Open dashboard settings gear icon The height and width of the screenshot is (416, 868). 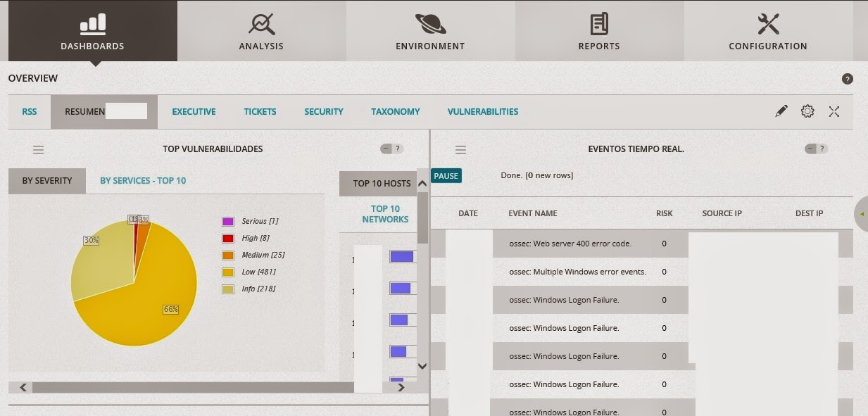tap(807, 111)
